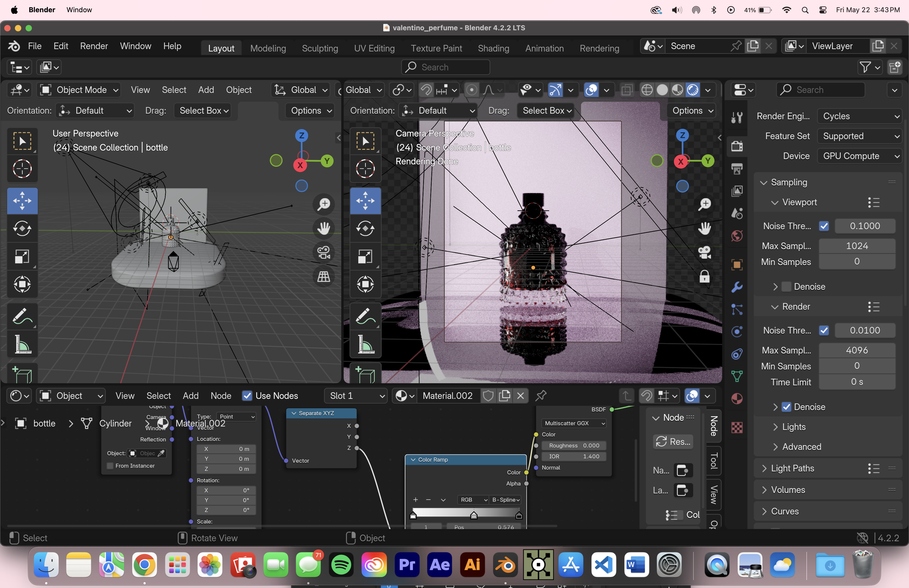909x588 pixels.
Task: Switch to the UV Editing workspace tab
Action: [x=374, y=48]
